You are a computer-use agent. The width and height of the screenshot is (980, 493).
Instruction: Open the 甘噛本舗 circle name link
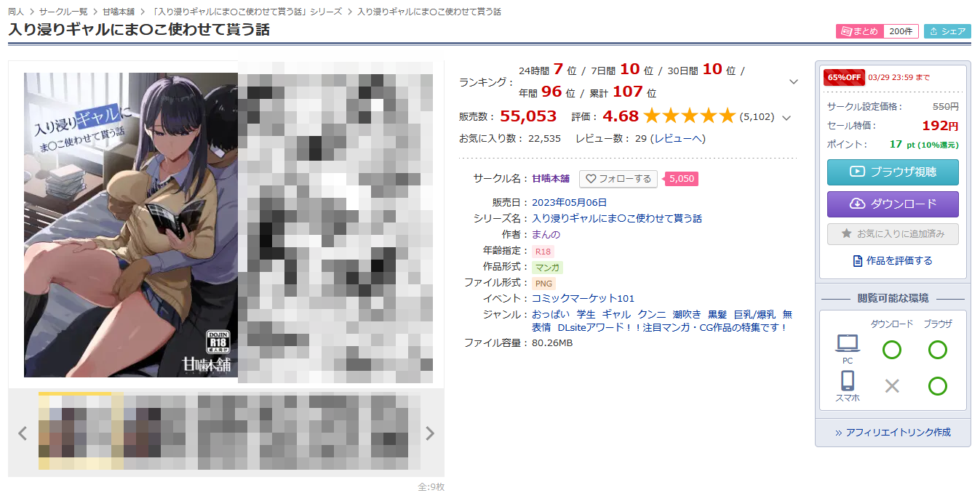click(551, 178)
